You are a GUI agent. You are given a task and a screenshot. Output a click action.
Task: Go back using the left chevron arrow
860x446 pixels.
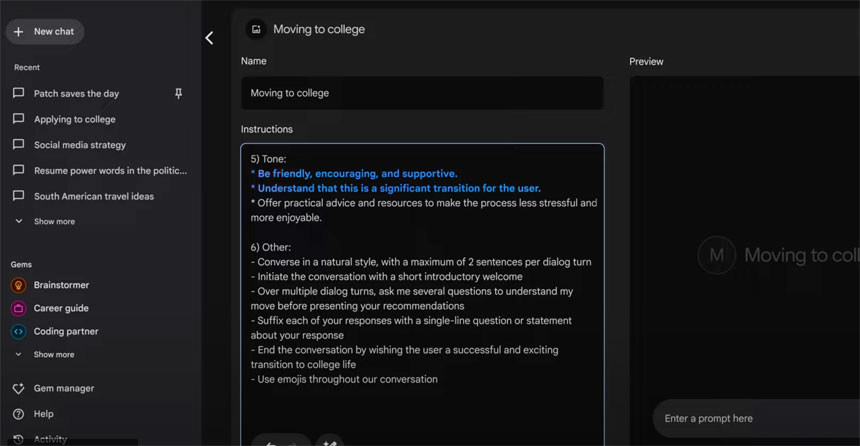(x=209, y=38)
